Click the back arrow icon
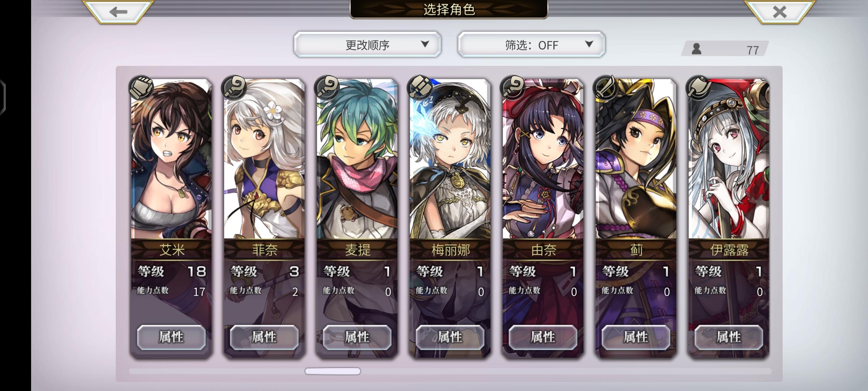 pyautogui.click(x=119, y=12)
